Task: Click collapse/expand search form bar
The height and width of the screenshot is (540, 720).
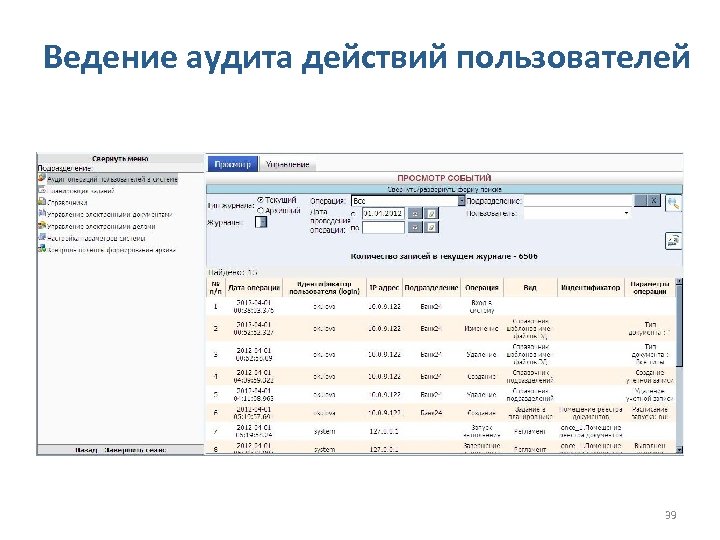Action: pos(444,189)
